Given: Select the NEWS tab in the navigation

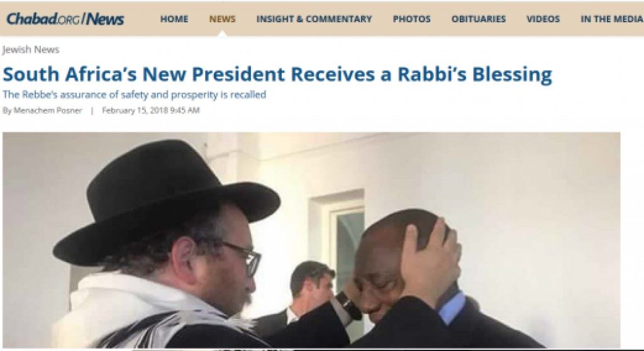Looking at the screenshot, I should pyautogui.click(x=222, y=19).
